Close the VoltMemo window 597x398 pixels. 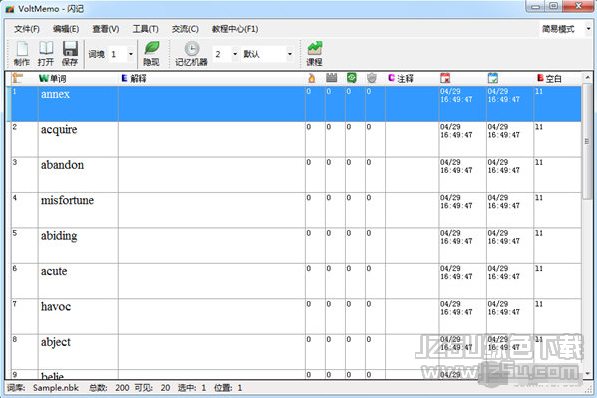pos(578,6)
